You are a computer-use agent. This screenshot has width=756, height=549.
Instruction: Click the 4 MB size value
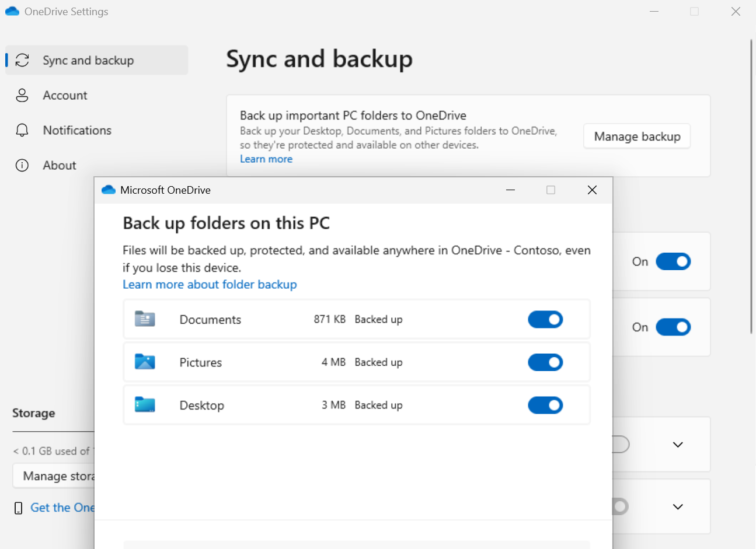point(333,362)
